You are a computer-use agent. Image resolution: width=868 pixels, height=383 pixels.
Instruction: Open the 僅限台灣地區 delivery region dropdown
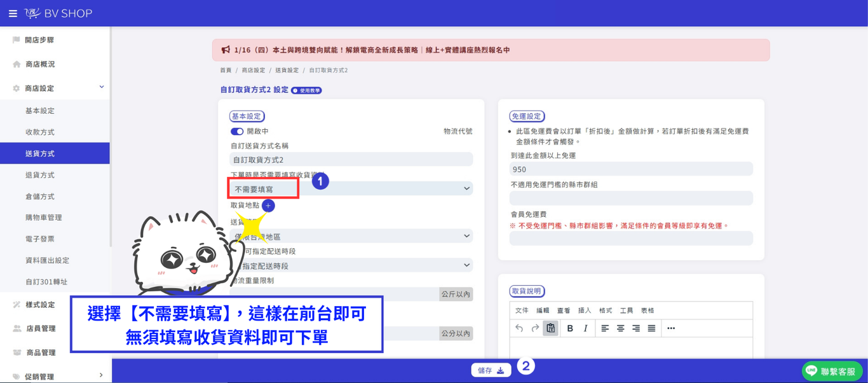[351, 236]
